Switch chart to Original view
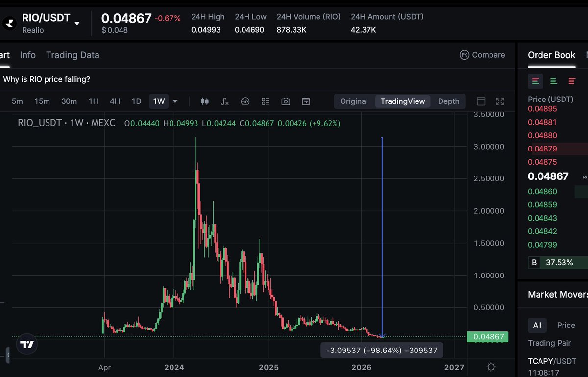Image resolution: width=588 pixels, height=377 pixels. [x=354, y=101]
